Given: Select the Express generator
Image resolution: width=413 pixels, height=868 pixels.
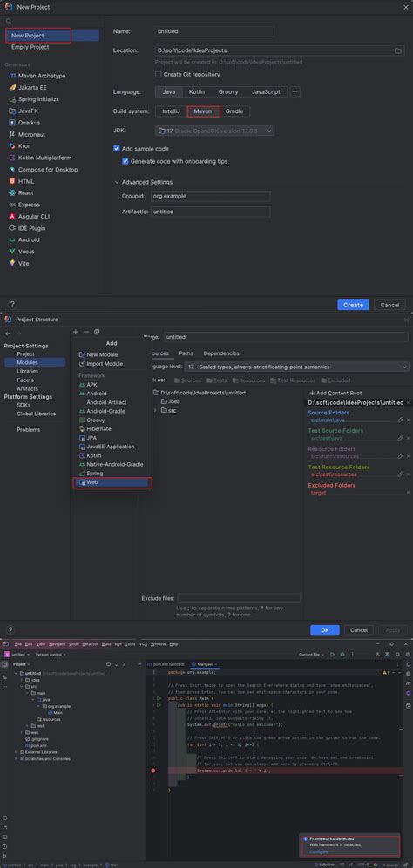Looking at the screenshot, I should click(x=24, y=205).
